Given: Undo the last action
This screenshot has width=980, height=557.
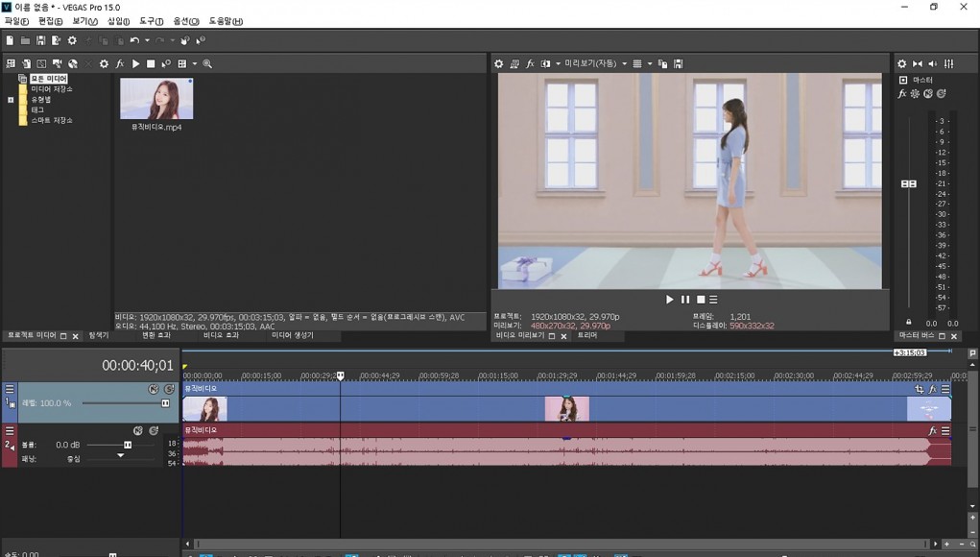Looking at the screenshot, I should (x=134, y=40).
